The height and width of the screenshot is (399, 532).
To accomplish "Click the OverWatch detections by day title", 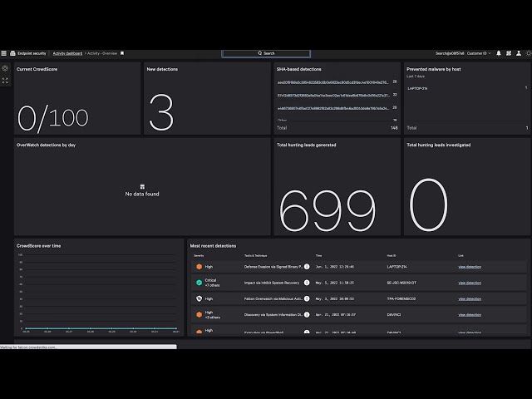I will (x=47, y=145).
